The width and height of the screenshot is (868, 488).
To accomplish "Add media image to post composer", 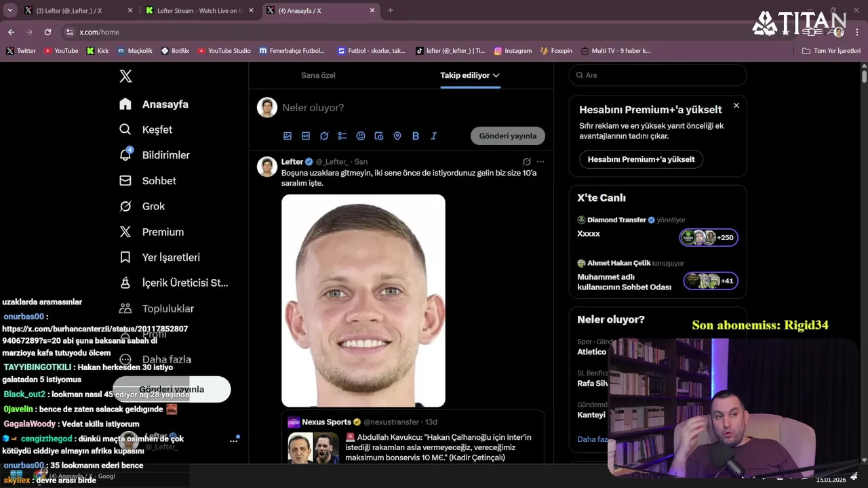I will [x=288, y=136].
